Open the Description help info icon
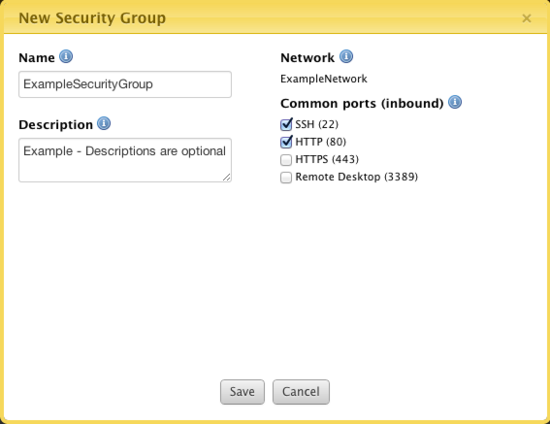This screenshot has width=550, height=424. pyautogui.click(x=104, y=123)
